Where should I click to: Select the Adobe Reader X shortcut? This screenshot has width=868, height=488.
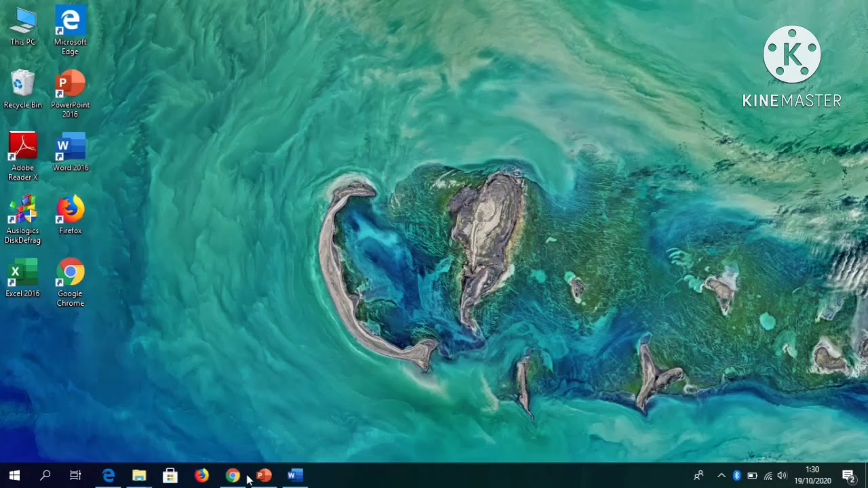[22, 157]
